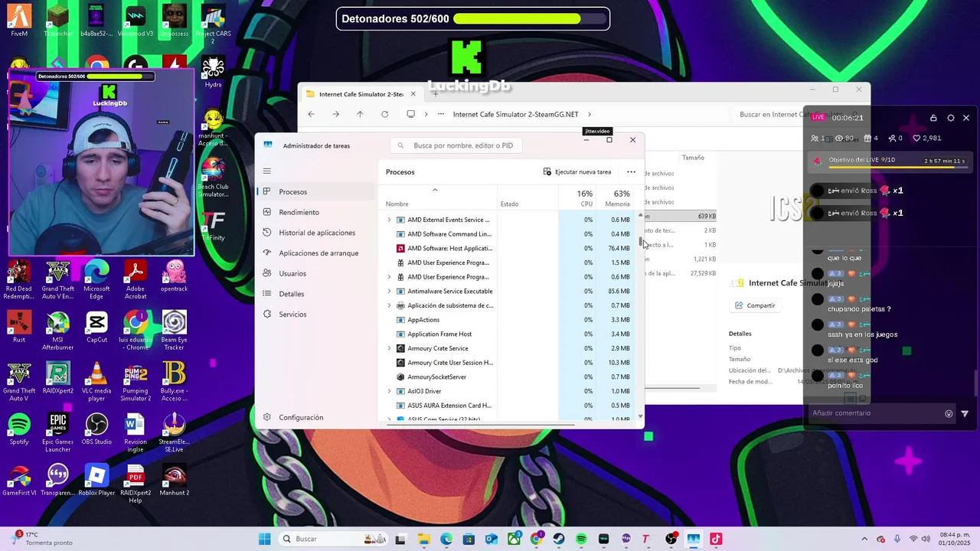Sort processes by CPU column

pyautogui.click(x=577, y=198)
